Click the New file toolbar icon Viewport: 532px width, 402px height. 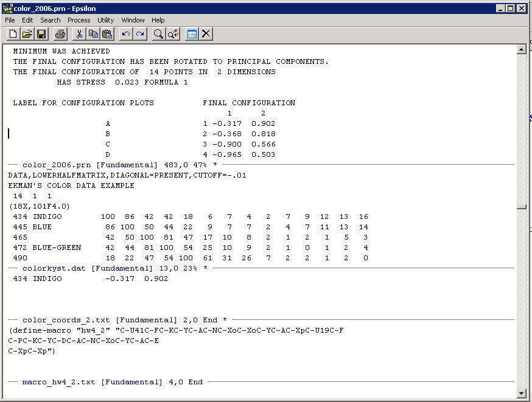(x=13, y=34)
